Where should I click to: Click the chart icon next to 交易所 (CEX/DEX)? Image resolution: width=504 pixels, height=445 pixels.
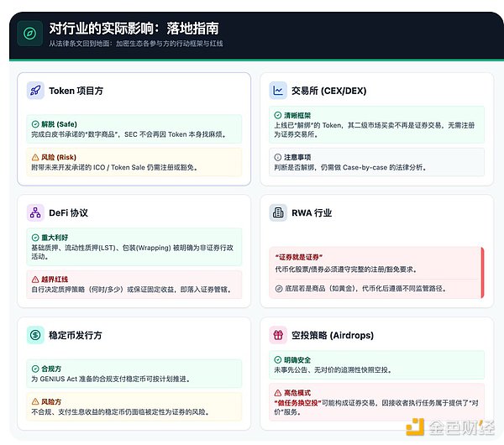pos(278,90)
